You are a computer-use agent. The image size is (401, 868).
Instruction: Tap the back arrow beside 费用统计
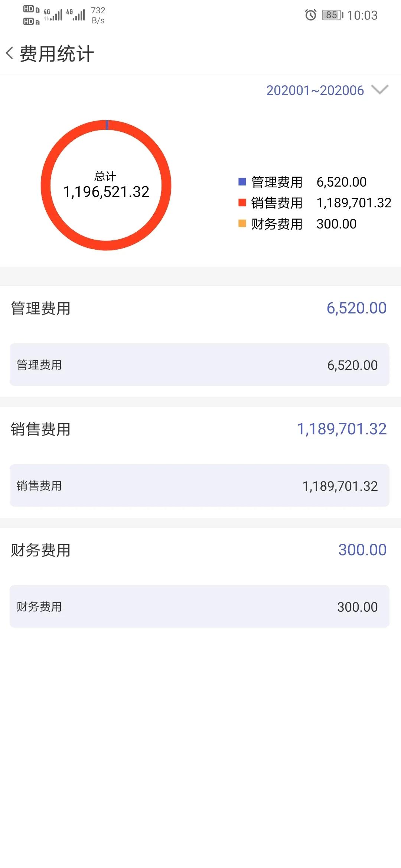[10, 53]
